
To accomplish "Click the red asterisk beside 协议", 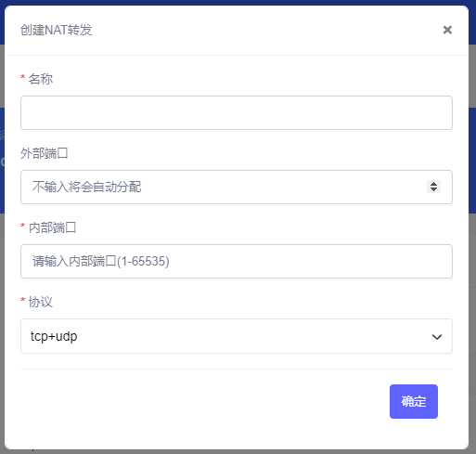I will (x=22, y=300).
